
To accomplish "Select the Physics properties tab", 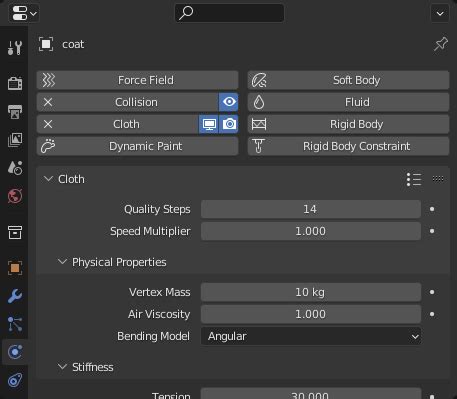I will point(15,352).
